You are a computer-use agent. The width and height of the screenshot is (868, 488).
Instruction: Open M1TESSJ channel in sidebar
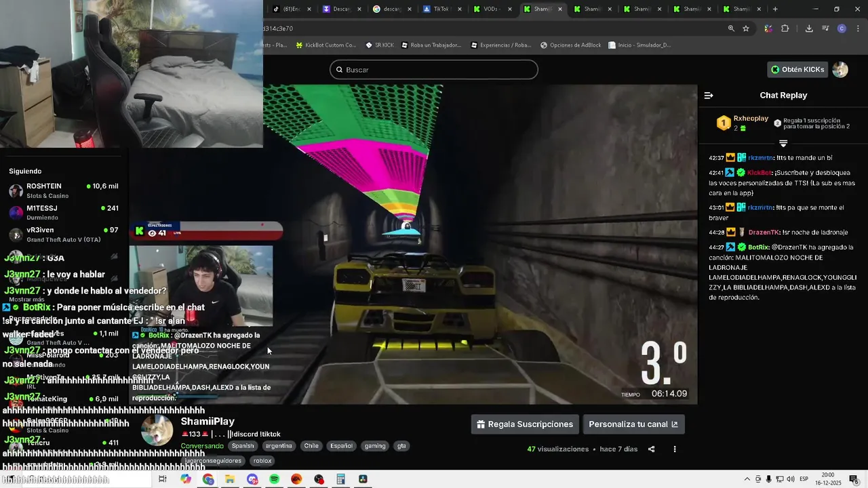[x=64, y=213]
